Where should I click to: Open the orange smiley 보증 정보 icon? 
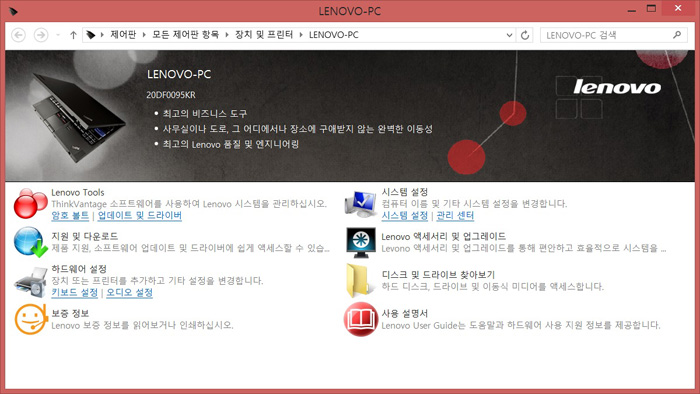30,319
